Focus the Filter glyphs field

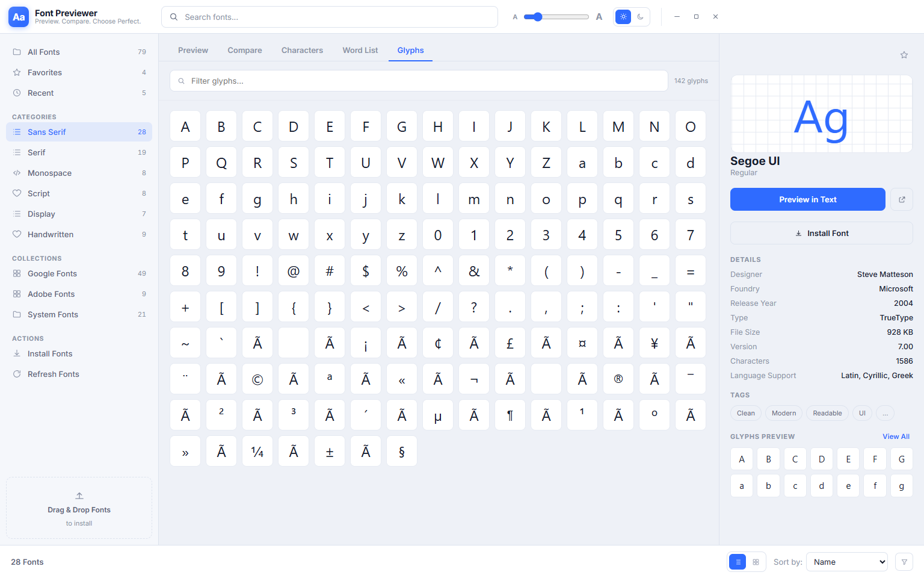419,81
